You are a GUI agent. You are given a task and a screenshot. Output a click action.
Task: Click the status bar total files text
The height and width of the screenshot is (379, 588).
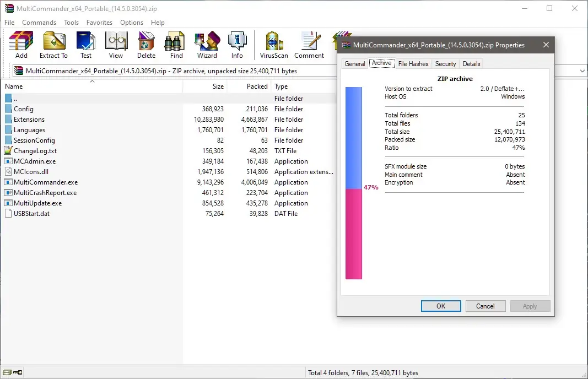click(363, 372)
